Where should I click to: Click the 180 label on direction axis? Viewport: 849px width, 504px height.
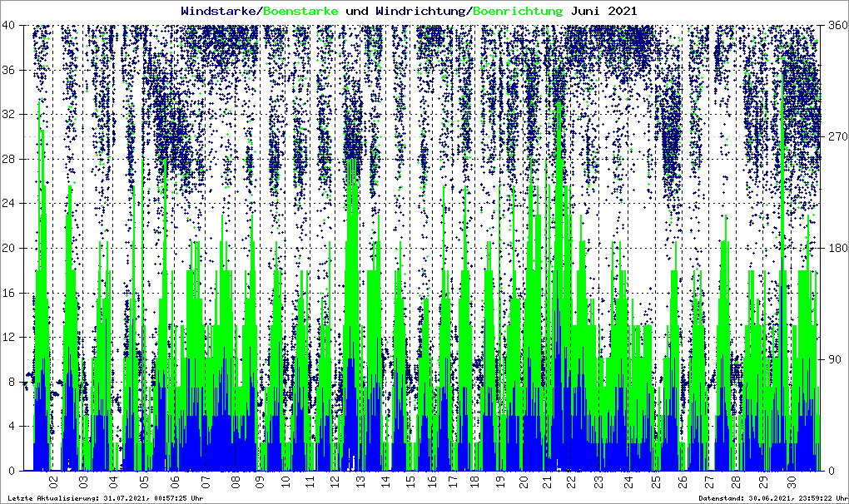pos(838,248)
